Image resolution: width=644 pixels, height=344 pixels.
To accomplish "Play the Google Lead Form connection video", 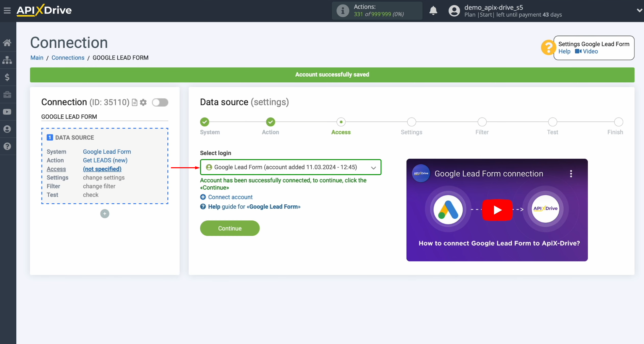I will [x=497, y=210].
